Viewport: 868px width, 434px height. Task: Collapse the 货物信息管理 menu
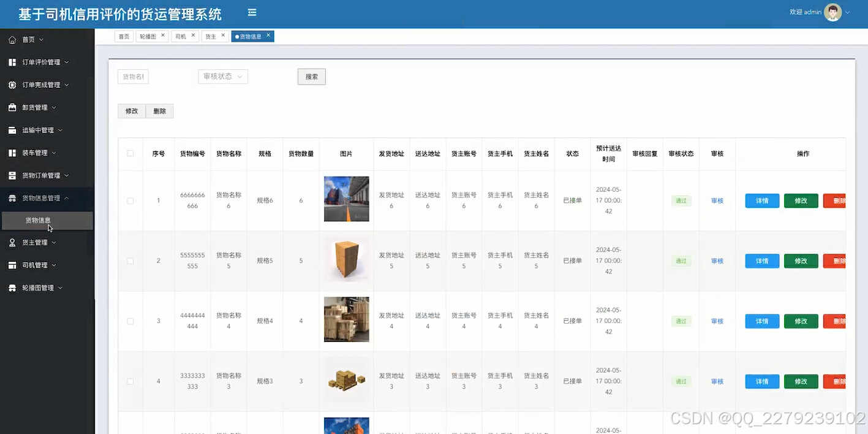point(67,198)
